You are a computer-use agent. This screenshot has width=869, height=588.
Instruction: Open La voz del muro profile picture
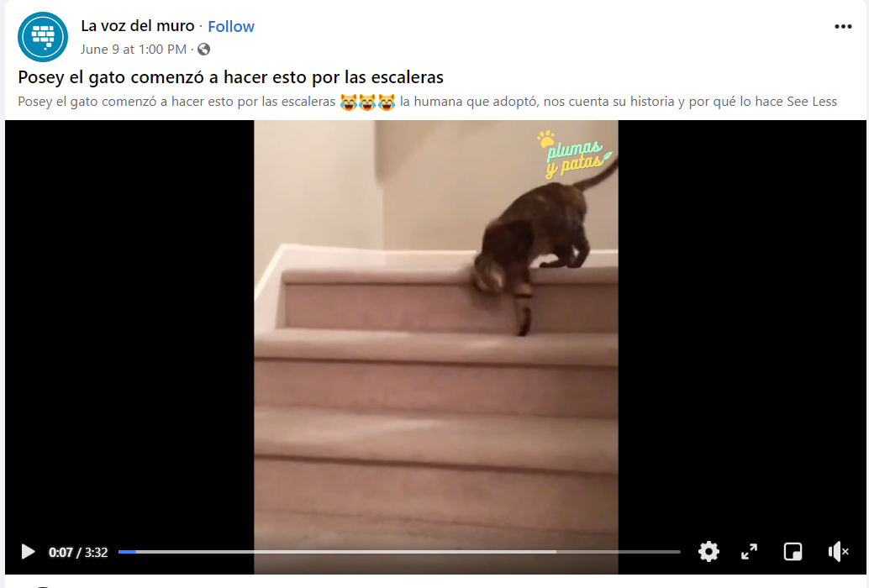(43, 37)
